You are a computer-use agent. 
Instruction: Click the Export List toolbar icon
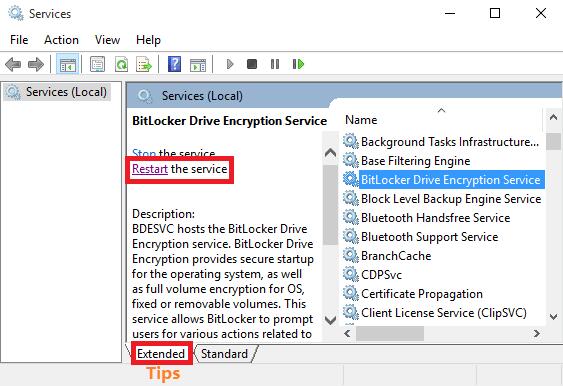click(144, 65)
